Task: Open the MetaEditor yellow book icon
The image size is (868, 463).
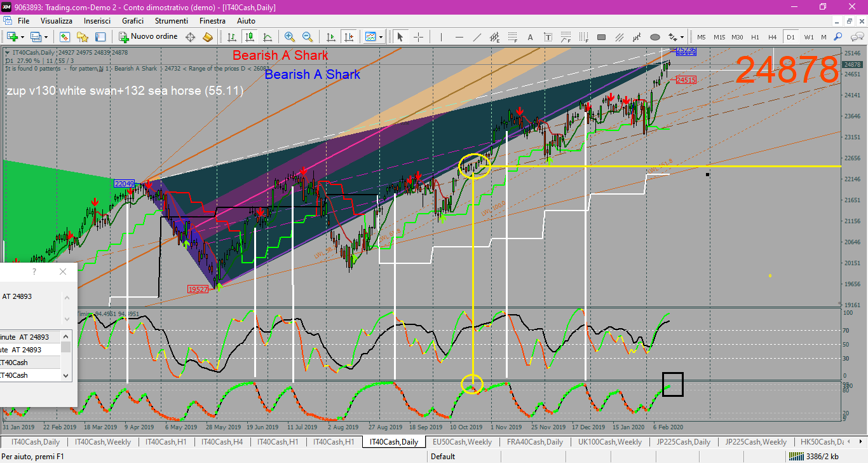Action: [207, 37]
